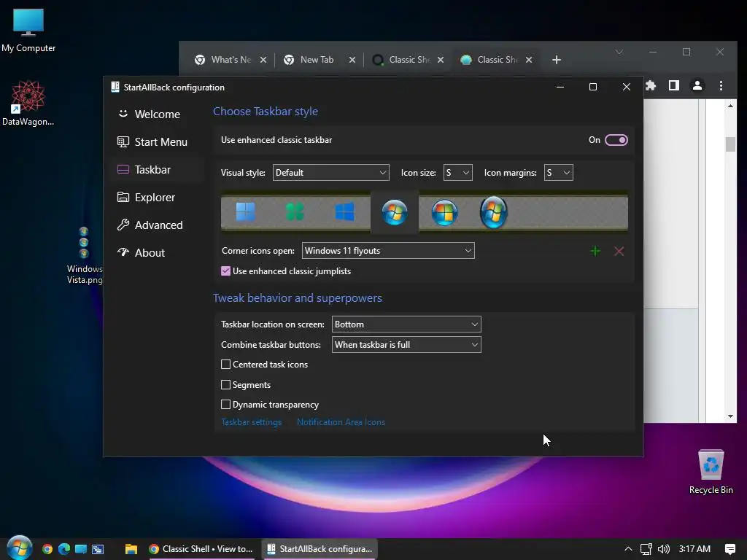This screenshot has height=560, width=747.
Task: Launch Edge from taskbar quick launch
Action: click(64, 549)
